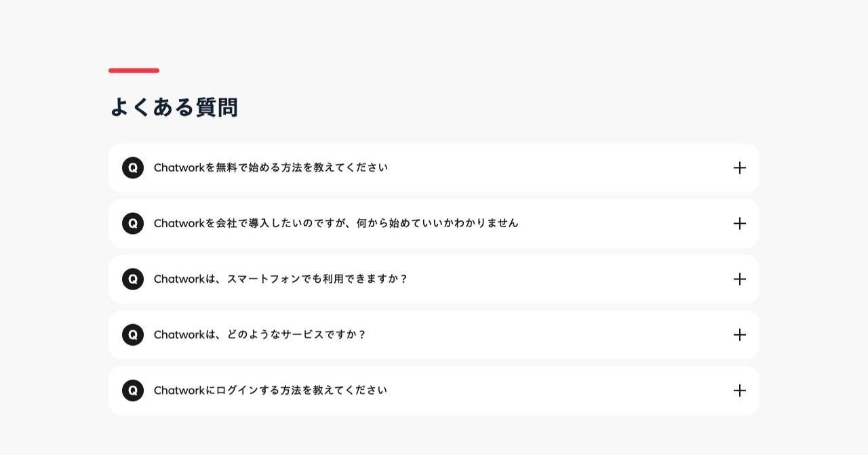
Task: Click the Q icon beside the smartphone question
Action: point(133,279)
